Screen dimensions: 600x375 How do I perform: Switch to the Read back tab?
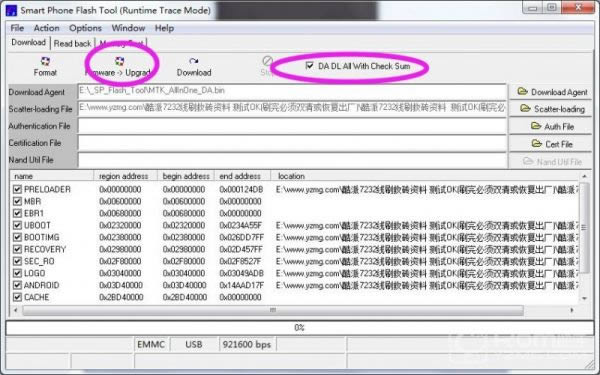click(x=72, y=44)
